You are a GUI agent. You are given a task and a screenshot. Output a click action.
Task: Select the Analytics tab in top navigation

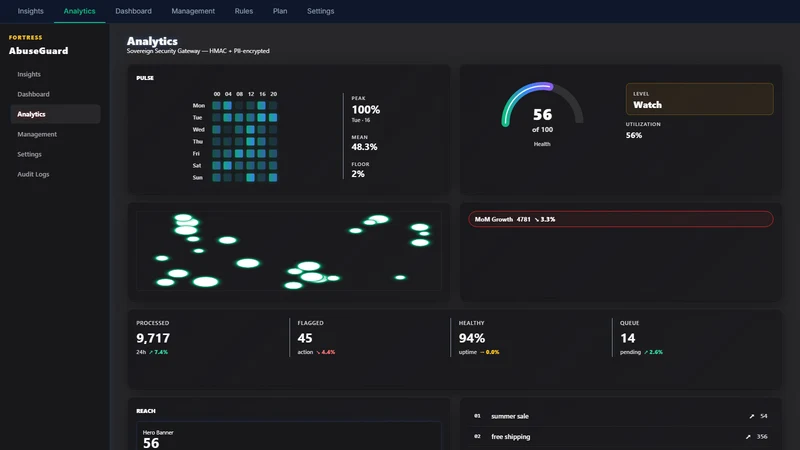point(80,11)
